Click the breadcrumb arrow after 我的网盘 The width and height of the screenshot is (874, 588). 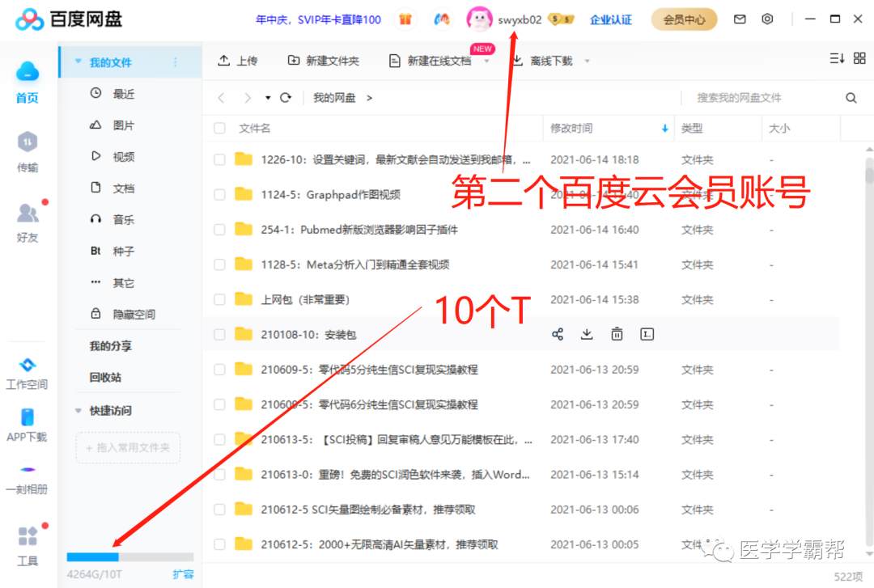point(369,98)
